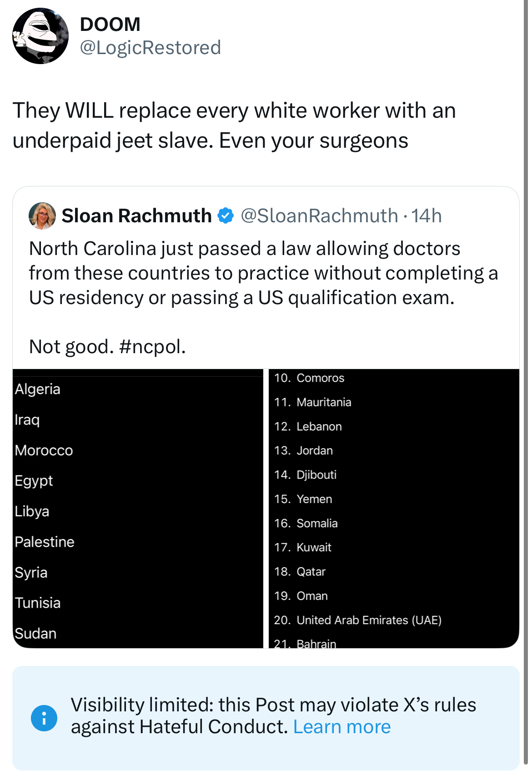The image size is (532, 775).
Task: Open the Sloan Rachmuth display name
Action: [x=136, y=215]
